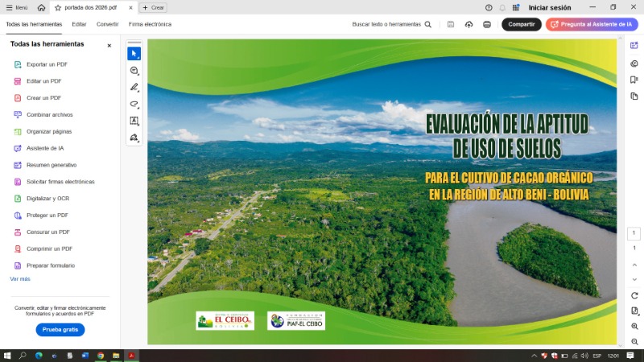Activate the freehand draw loop tool
This screenshot has height=362, width=644.
pyautogui.click(x=134, y=105)
